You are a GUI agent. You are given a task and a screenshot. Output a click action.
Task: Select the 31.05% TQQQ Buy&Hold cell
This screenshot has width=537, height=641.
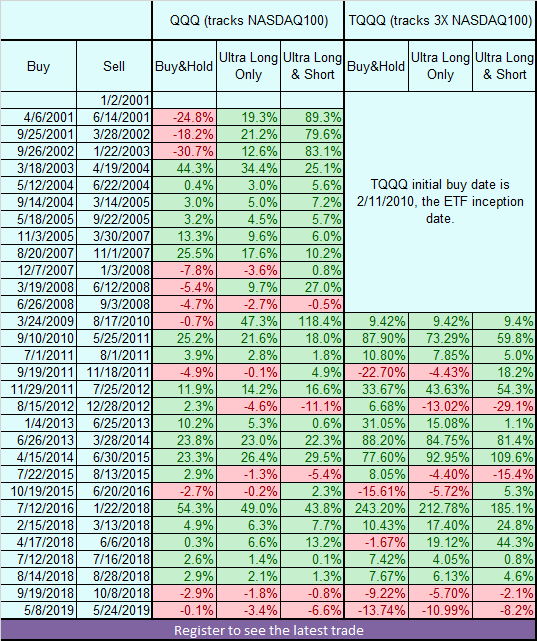click(376, 424)
